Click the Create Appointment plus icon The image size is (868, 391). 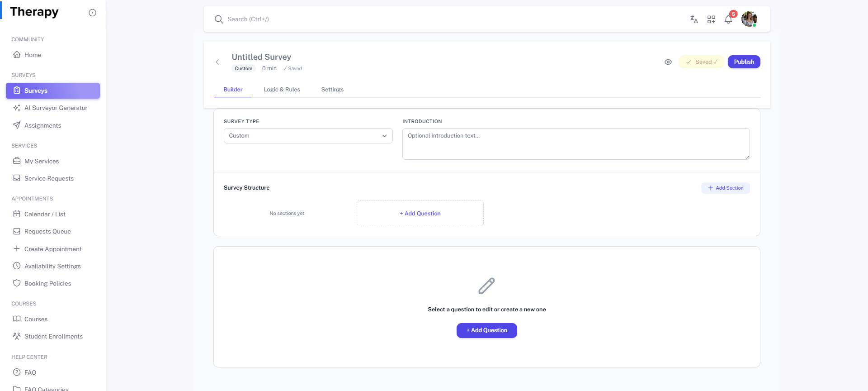pyautogui.click(x=17, y=249)
